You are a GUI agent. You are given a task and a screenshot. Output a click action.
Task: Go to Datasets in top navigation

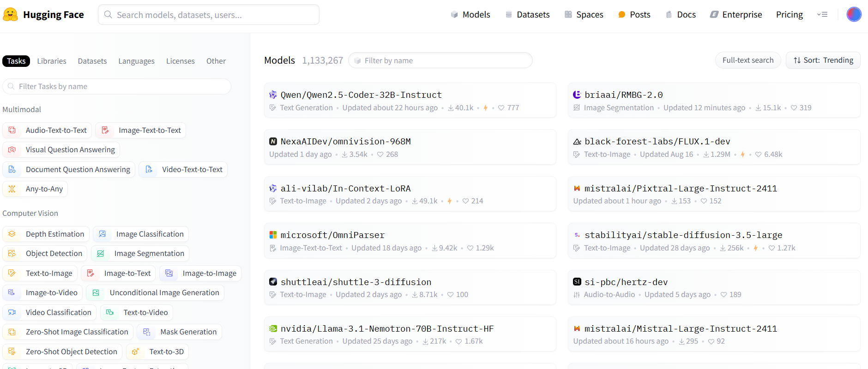tap(527, 15)
